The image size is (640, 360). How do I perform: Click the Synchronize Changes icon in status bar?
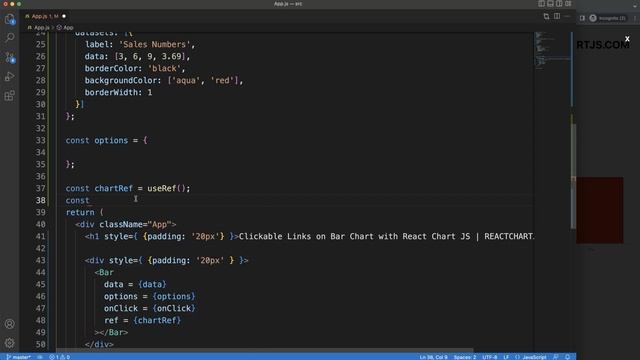(x=40, y=357)
